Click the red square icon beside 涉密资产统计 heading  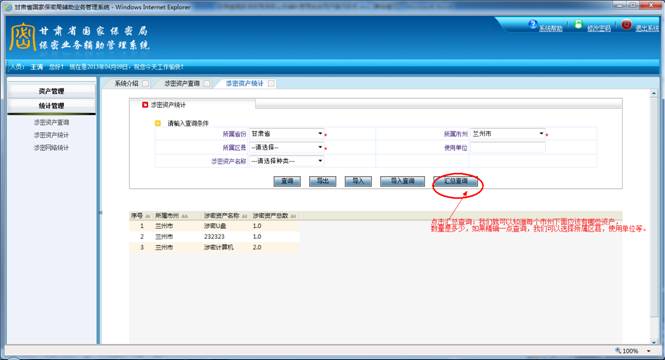tap(145, 105)
